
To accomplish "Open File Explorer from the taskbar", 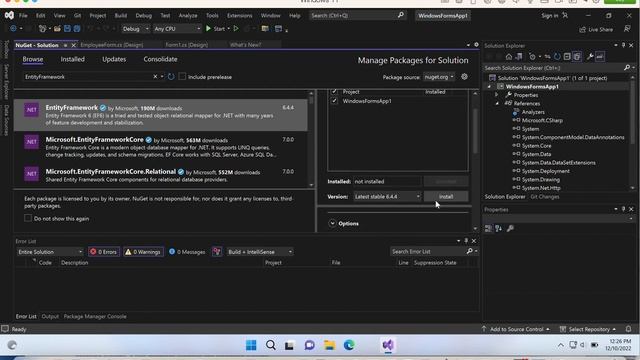I will point(329,345).
